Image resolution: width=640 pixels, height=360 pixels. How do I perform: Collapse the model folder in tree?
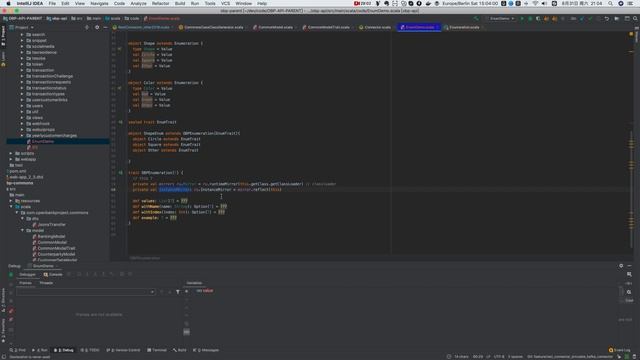tap(22, 230)
